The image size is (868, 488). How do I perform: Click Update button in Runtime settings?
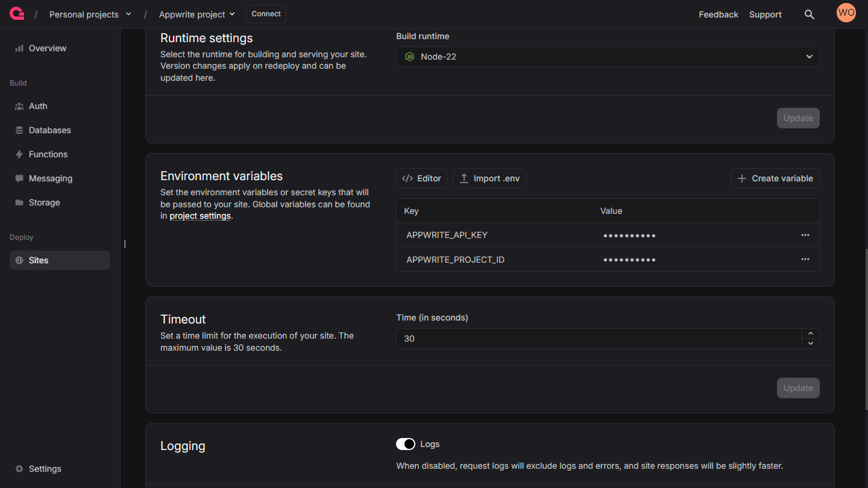pos(798,118)
